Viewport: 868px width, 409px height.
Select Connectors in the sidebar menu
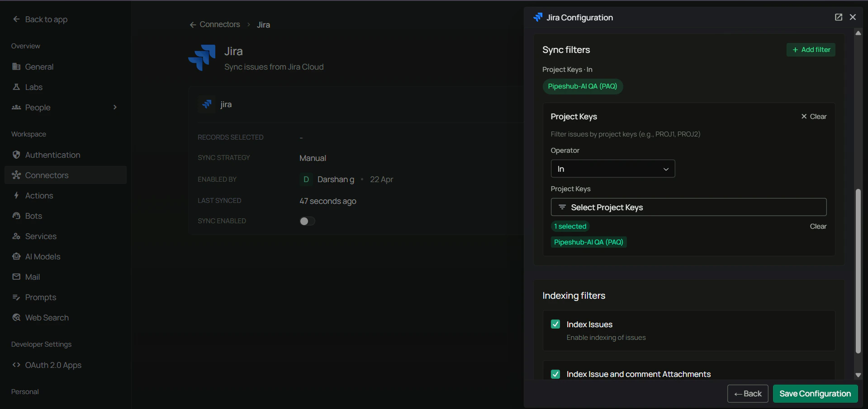[x=66, y=175]
